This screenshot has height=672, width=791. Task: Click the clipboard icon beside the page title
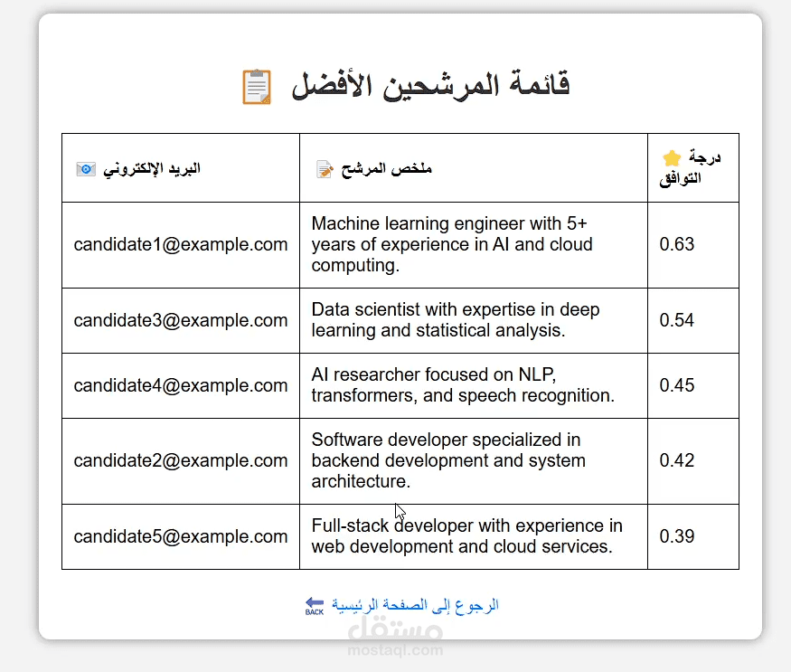(x=257, y=87)
